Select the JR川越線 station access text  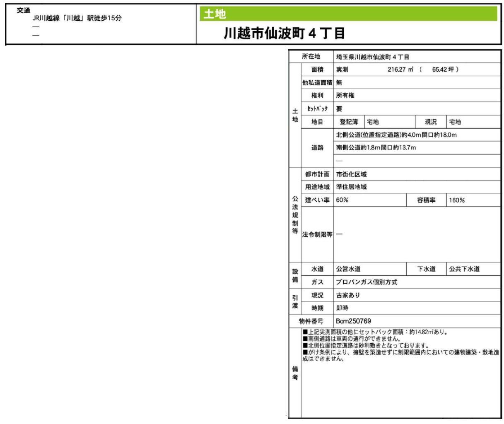tap(77, 19)
